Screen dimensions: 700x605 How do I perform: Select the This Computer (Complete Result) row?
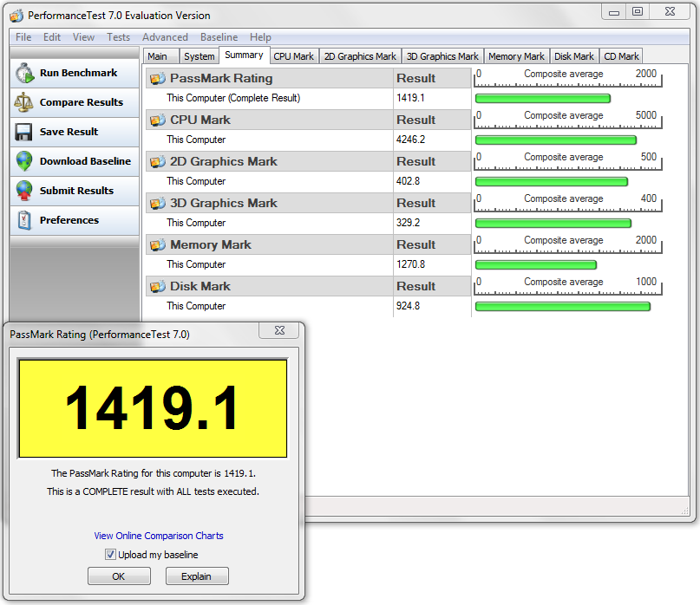click(309, 98)
